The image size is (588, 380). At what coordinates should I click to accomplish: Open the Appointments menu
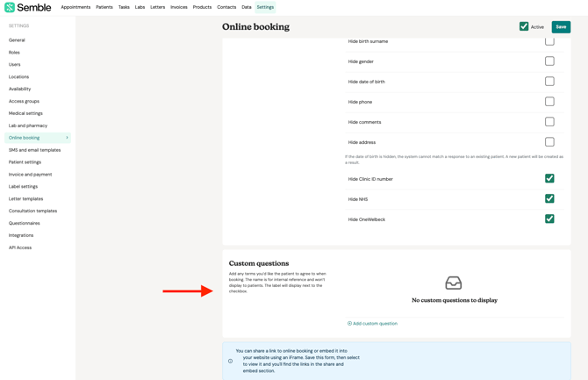(75, 7)
